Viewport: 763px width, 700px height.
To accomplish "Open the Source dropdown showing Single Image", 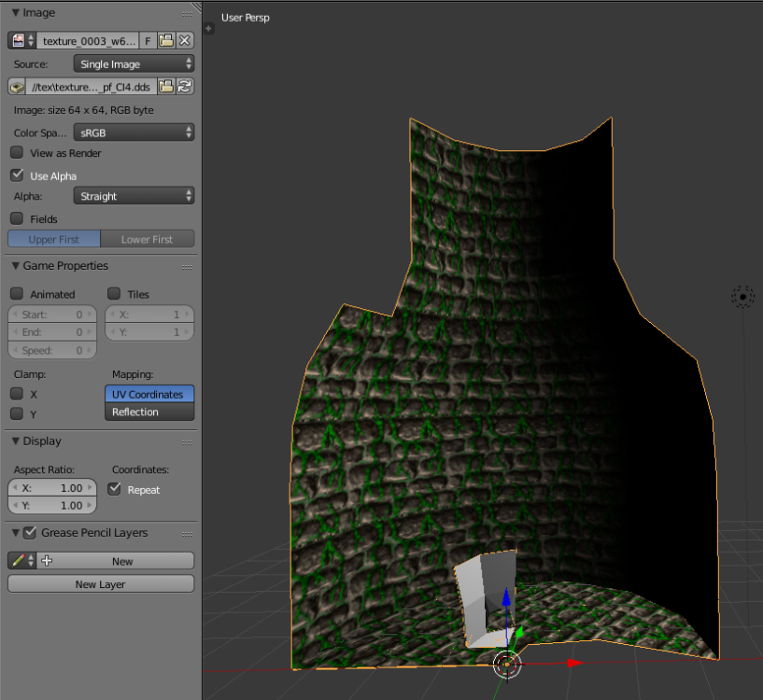I will coord(134,63).
